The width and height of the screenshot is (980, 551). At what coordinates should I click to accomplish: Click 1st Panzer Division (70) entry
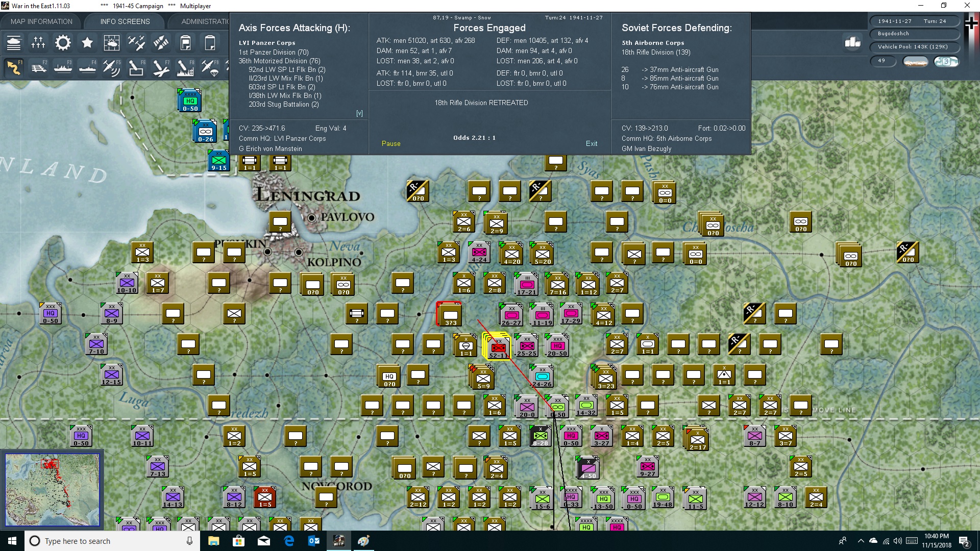point(274,52)
